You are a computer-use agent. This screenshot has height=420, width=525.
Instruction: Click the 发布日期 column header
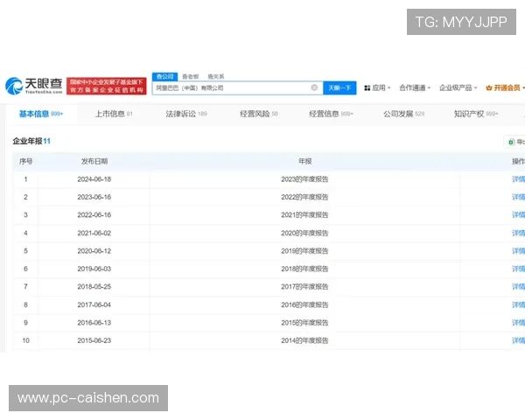coord(94,161)
